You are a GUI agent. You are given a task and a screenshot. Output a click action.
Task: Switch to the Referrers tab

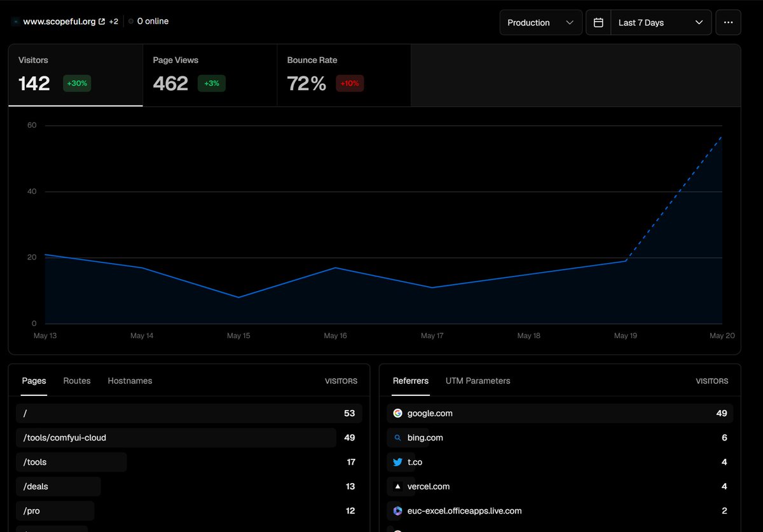411,381
